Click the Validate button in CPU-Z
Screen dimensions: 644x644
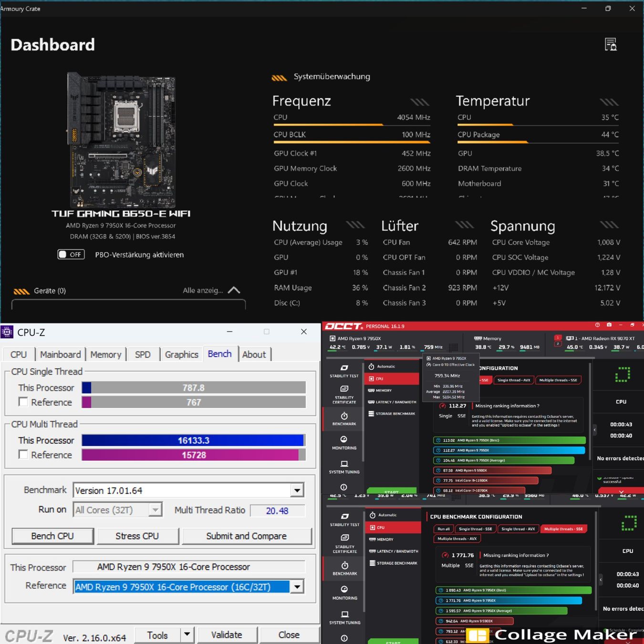click(227, 634)
